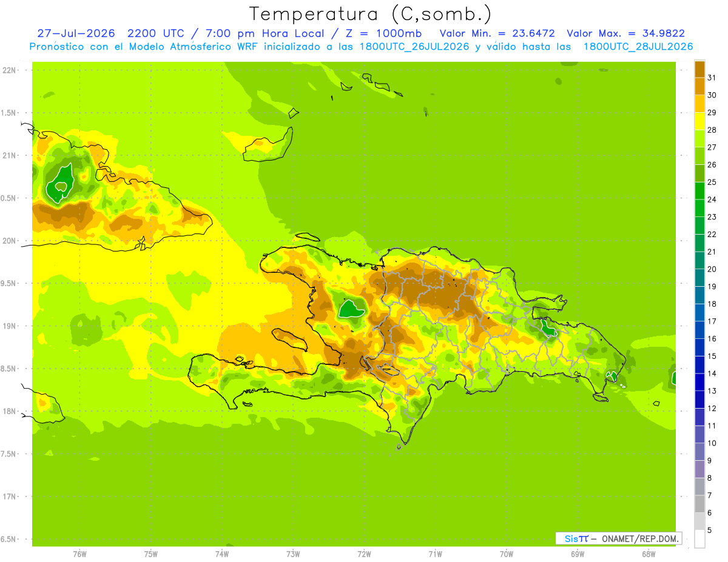Click the "Valor Min. = 23.6472" value
728x562 pixels.
[x=497, y=33]
